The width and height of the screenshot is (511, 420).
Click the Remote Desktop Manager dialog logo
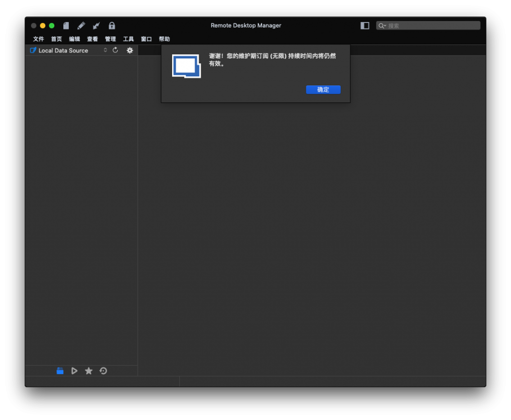pyautogui.click(x=187, y=66)
